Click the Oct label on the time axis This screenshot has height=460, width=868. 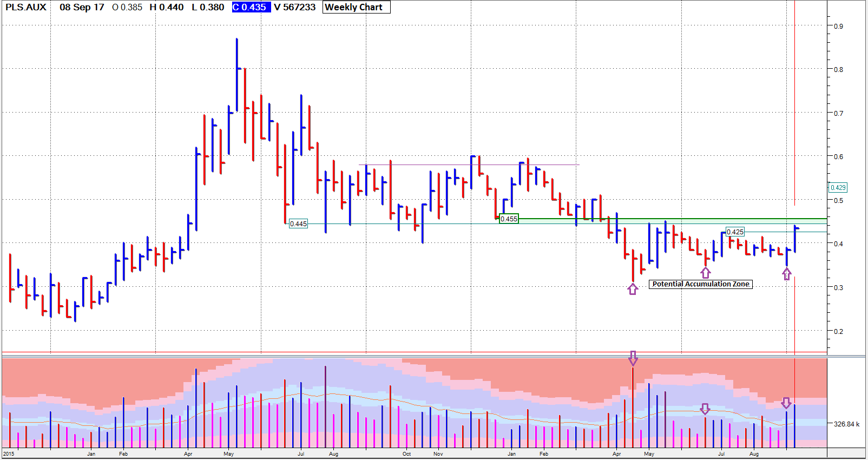point(406,454)
